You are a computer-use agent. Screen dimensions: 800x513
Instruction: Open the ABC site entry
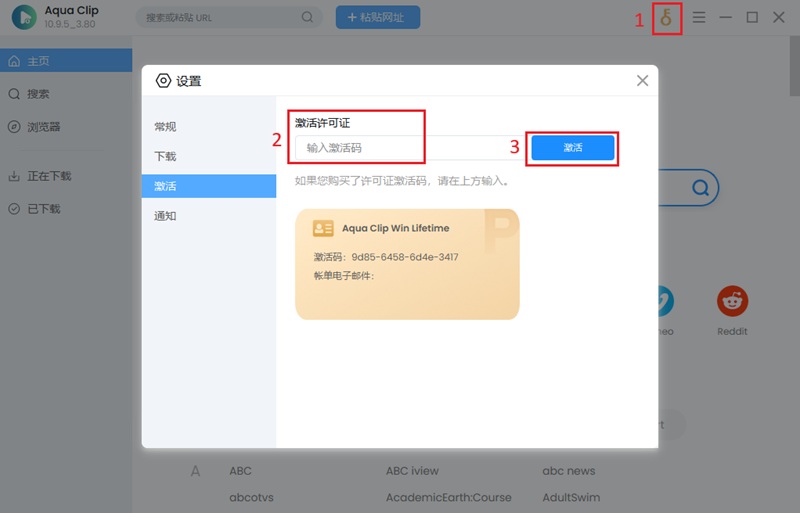pyautogui.click(x=240, y=471)
